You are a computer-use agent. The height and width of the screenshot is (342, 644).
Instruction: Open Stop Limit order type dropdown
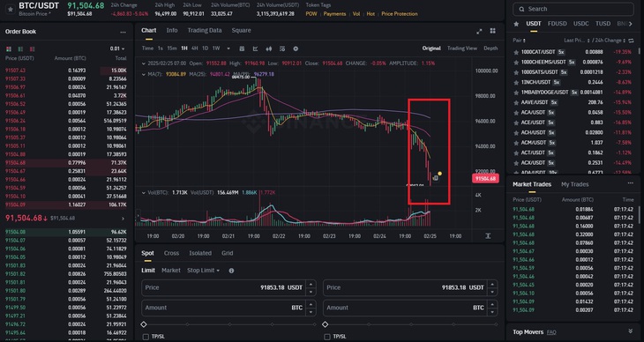(203, 271)
